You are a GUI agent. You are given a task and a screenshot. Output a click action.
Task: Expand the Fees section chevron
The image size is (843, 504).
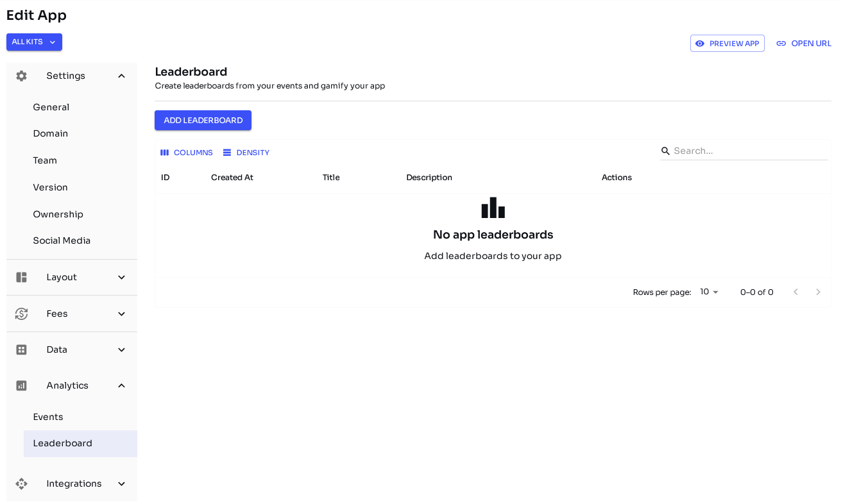point(121,314)
